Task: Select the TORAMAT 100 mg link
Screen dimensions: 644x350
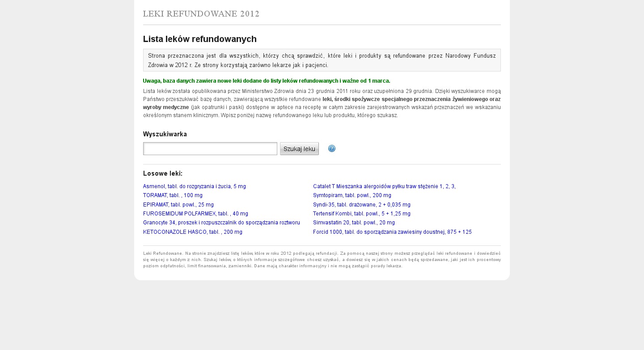Action: [x=173, y=195]
